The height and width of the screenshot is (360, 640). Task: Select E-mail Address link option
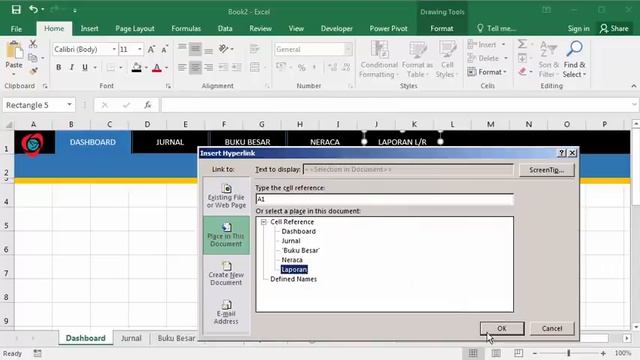tap(226, 313)
